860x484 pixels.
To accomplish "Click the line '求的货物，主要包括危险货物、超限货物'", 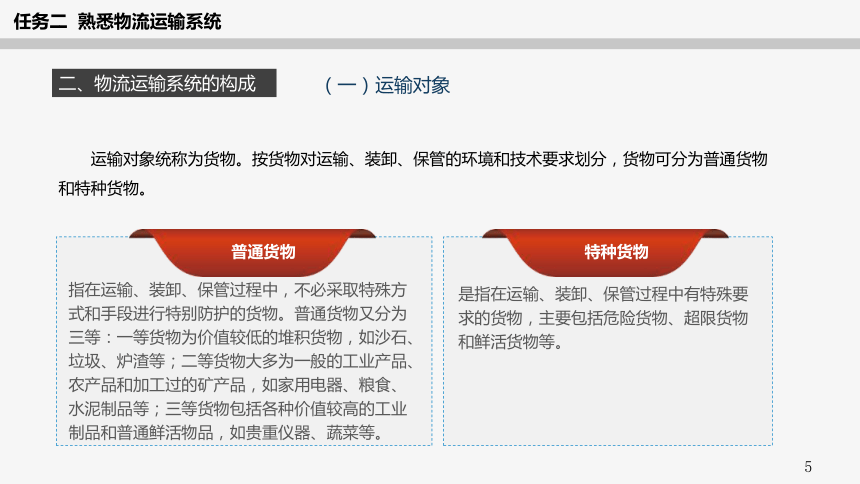I will pyautogui.click(x=603, y=318).
